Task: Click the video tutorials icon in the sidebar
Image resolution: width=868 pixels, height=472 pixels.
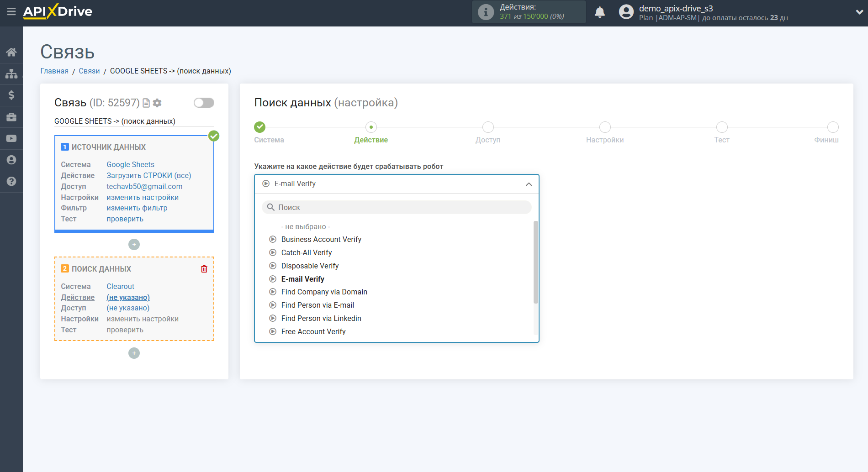Action: [11, 138]
